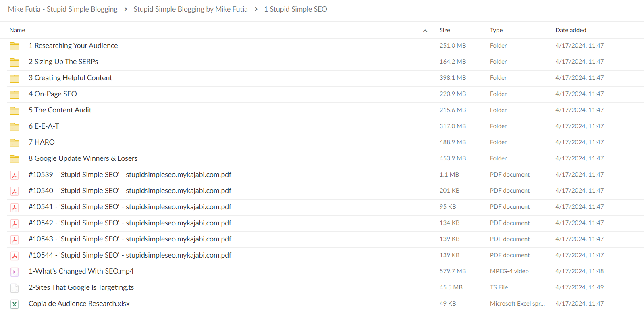
Task: Select file name #10543 Stupid Simple SEO pdf
Action: [x=130, y=239]
